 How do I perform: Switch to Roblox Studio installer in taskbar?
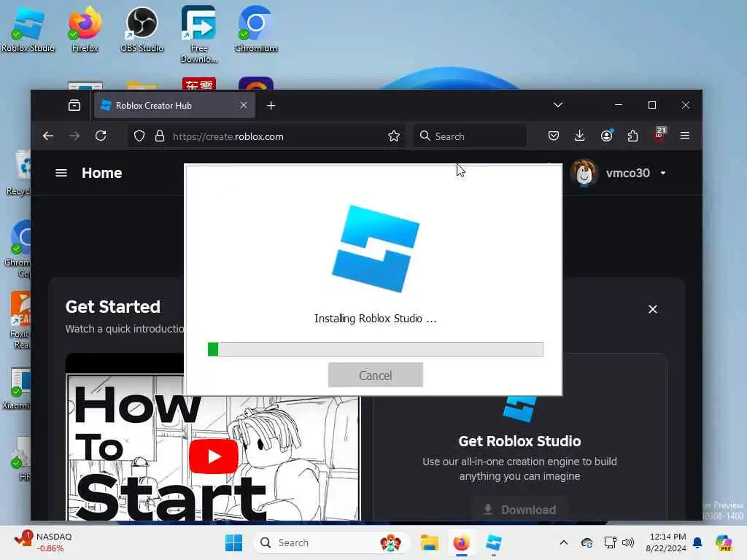[x=494, y=542]
